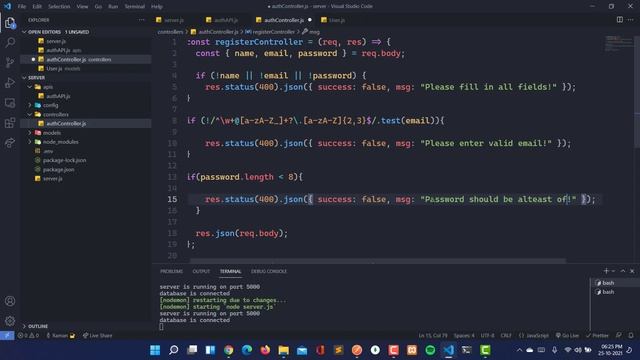Open the Terminal menu
Viewport: 640px width, 360px height.
tap(135, 7)
